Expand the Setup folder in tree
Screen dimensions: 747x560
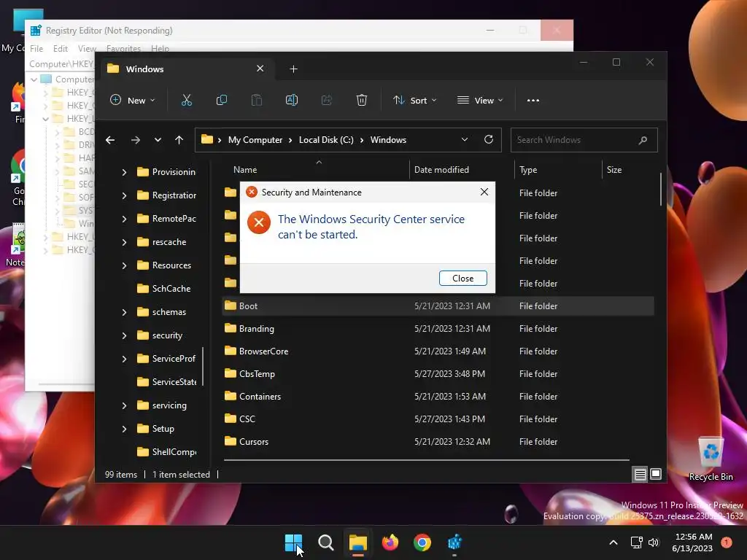click(124, 429)
